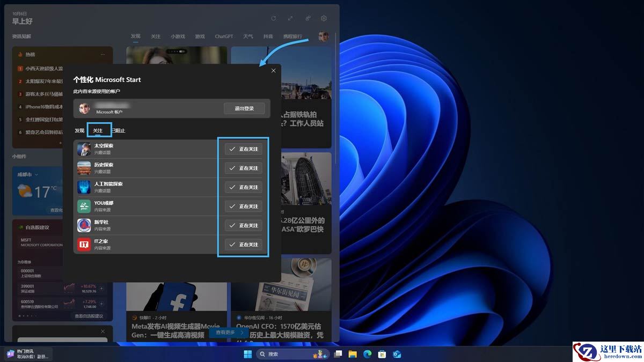Expand the 成都市 location dropdown
Screen dimensions: 644x362
click(28, 175)
